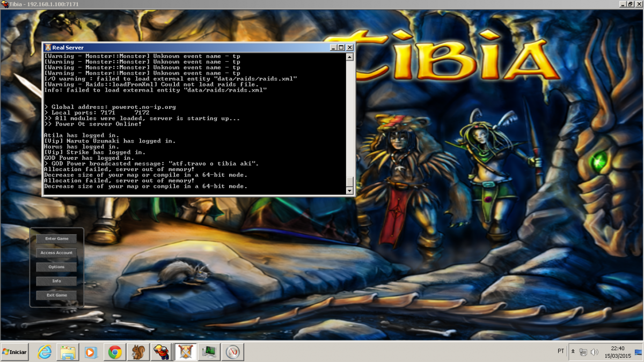The height and width of the screenshot is (362, 644).
Task: Launch Internet Explorer from taskbar
Action: pyautogui.click(x=45, y=352)
